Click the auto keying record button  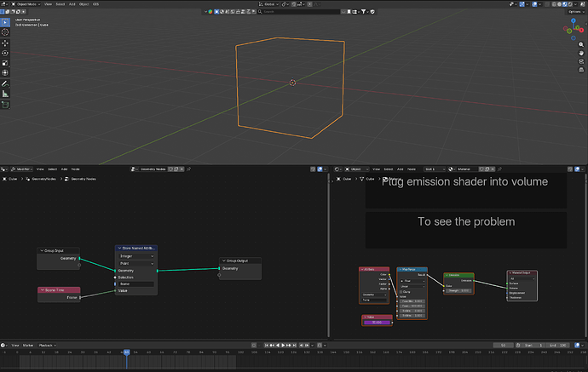[253, 345]
